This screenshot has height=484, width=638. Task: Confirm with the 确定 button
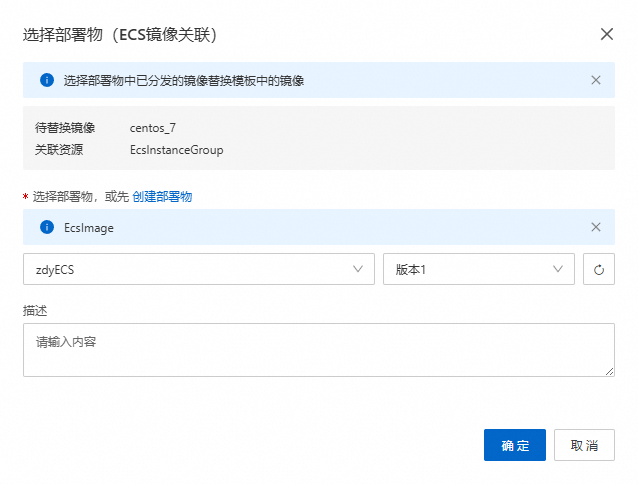514,445
